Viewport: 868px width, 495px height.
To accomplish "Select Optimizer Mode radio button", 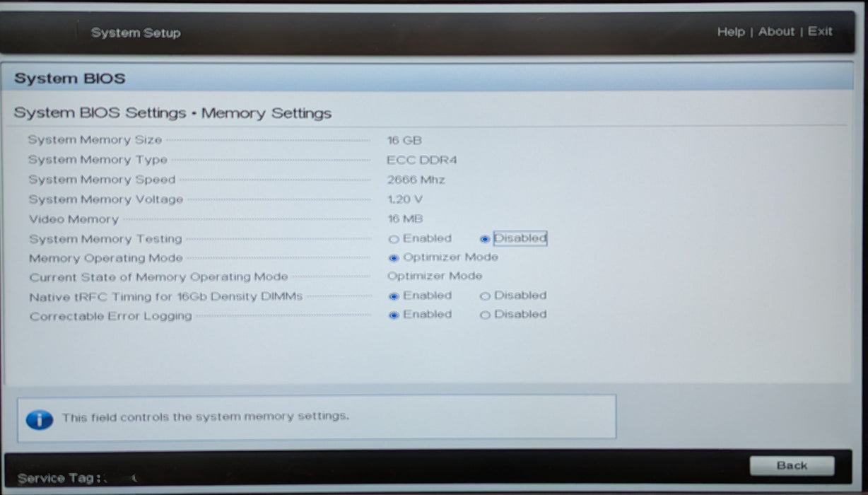I will [394, 258].
